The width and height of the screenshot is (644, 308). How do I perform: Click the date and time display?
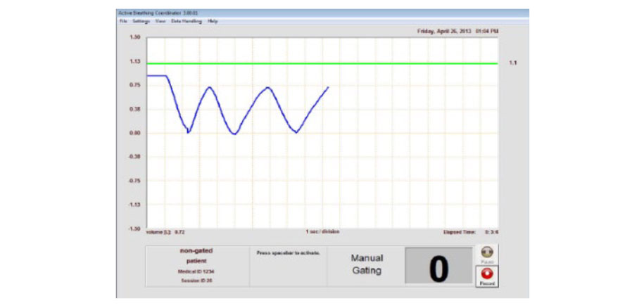click(457, 32)
